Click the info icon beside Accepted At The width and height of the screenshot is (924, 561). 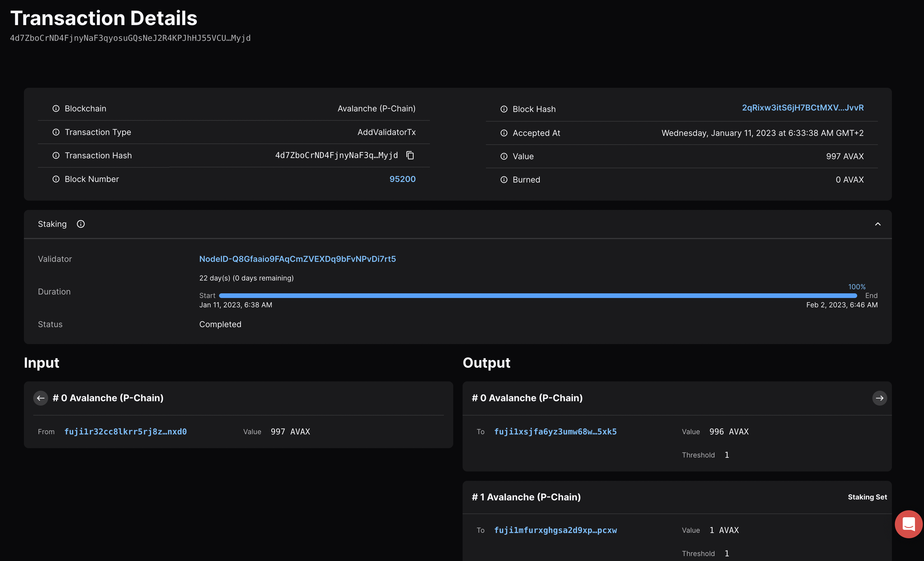[x=504, y=133]
